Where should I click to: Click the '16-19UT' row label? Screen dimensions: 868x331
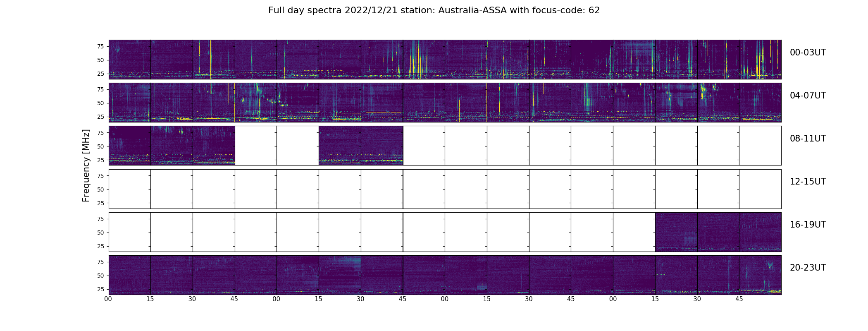[x=808, y=225]
